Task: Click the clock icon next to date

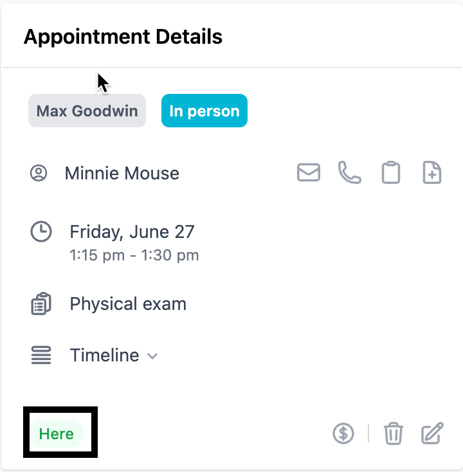Action: [41, 231]
